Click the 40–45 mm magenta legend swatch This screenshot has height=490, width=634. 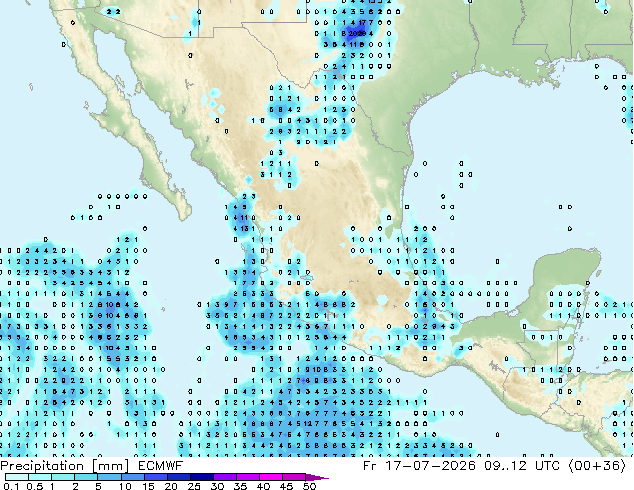[271, 477]
